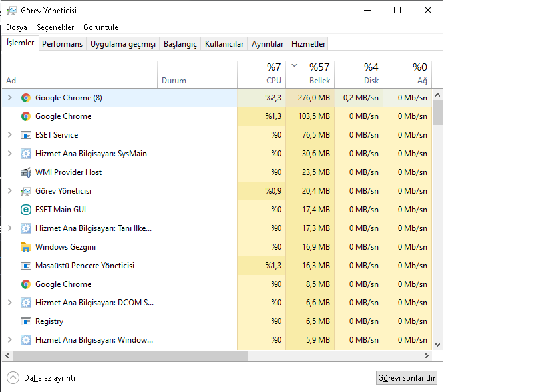Screen dimensions: 545x392
Task: Click the vertical scrollbar down arrow
Action: point(438,345)
